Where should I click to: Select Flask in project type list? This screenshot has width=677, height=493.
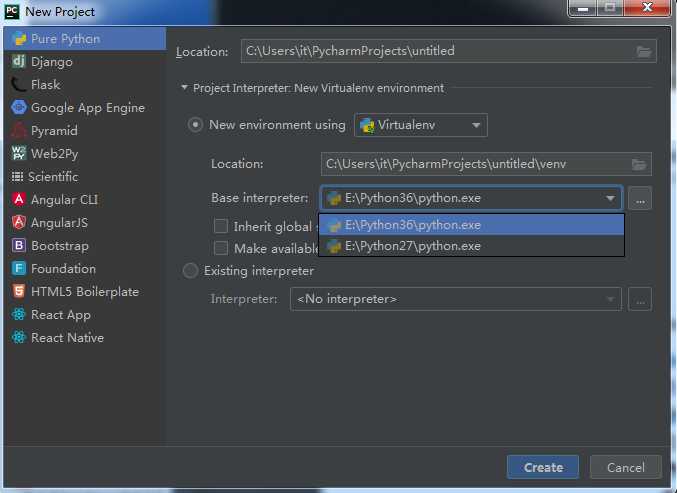click(x=45, y=85)
